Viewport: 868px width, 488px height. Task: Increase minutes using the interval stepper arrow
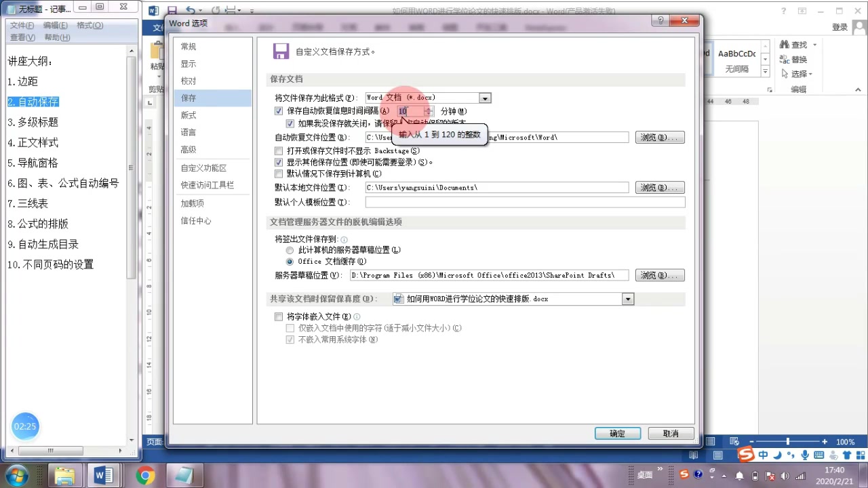click(429, 108)
